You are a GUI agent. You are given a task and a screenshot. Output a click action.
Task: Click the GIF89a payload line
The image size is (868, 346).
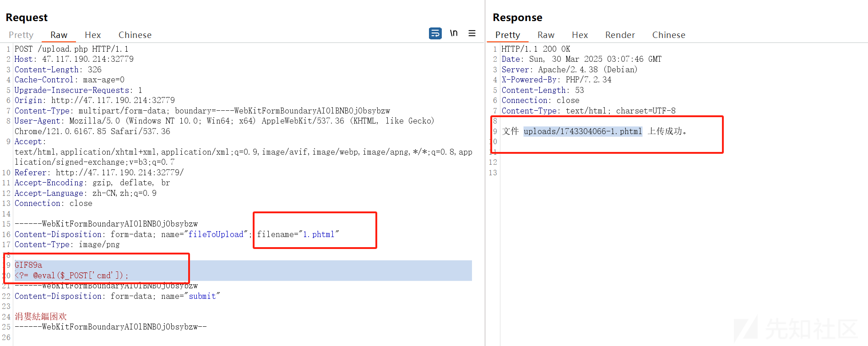28,265
